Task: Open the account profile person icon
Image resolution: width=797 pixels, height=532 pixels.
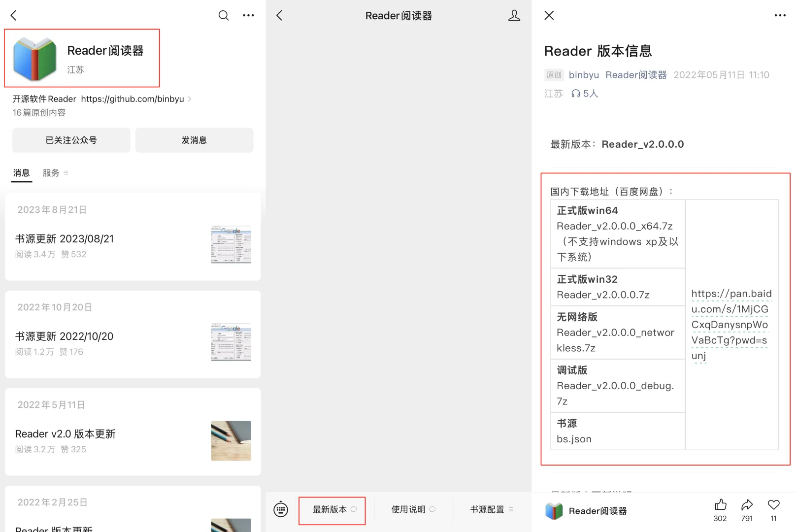Action: (x=514, y=15)
